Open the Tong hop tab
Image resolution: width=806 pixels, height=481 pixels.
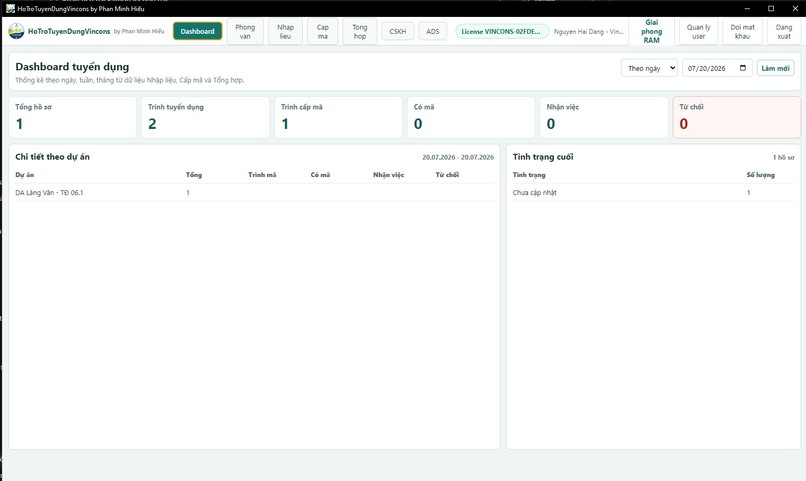(360, 31)
